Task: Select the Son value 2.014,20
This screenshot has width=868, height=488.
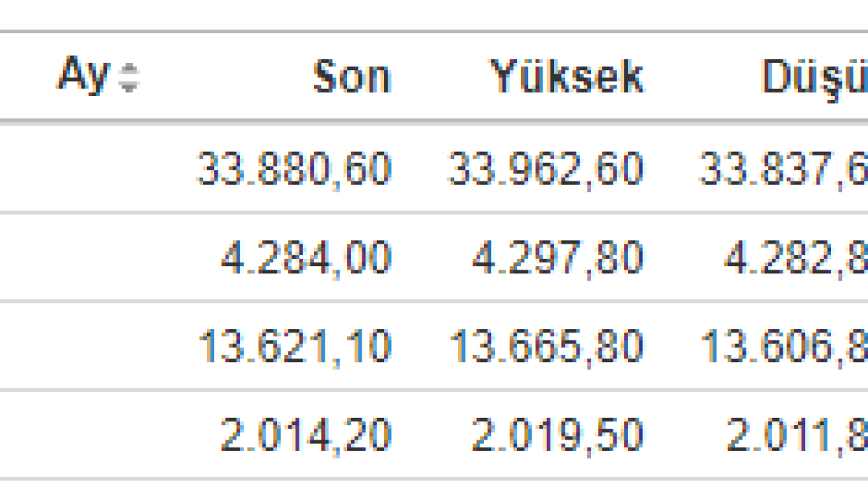Action: [x=306, y=435]
